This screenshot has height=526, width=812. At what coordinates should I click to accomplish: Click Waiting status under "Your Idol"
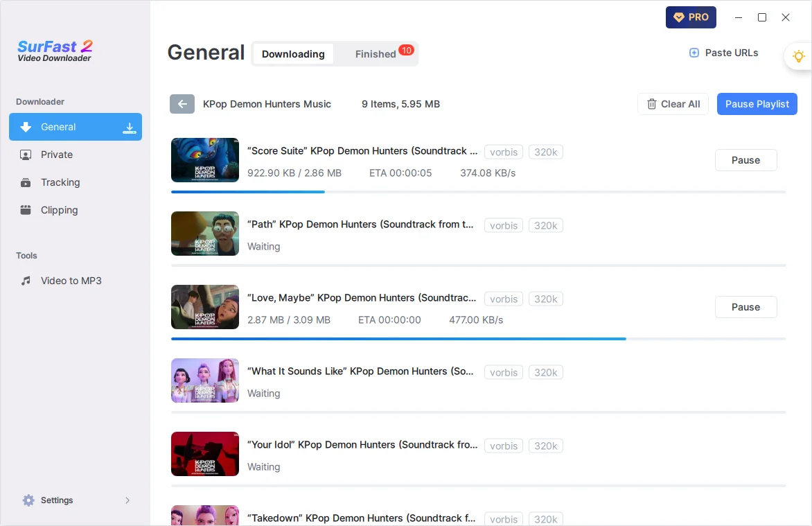pyautogui.click(x=263, y=467)
